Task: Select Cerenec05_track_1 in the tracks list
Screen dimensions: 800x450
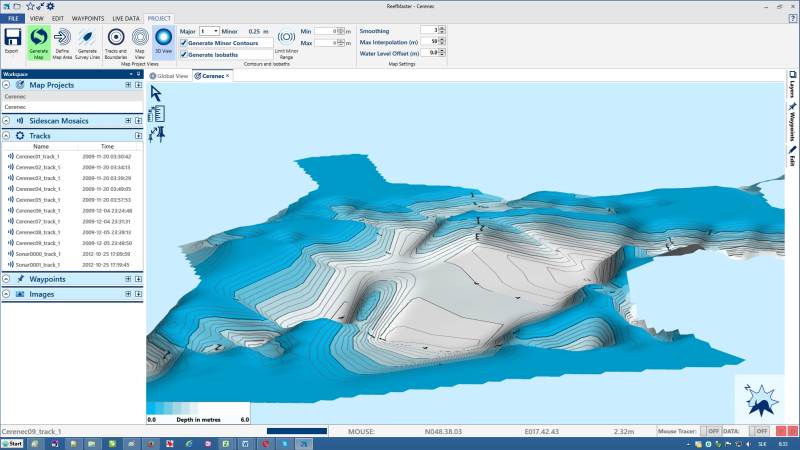Action: point(38,199)
